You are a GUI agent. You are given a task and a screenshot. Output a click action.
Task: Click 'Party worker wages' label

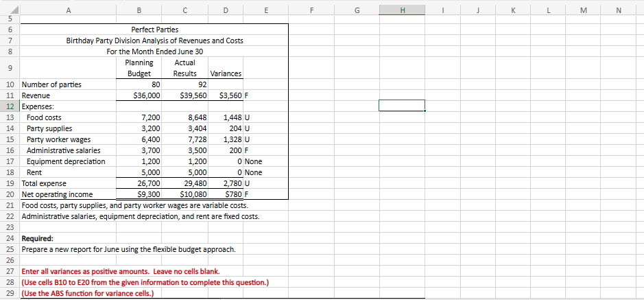pos(59,139)
